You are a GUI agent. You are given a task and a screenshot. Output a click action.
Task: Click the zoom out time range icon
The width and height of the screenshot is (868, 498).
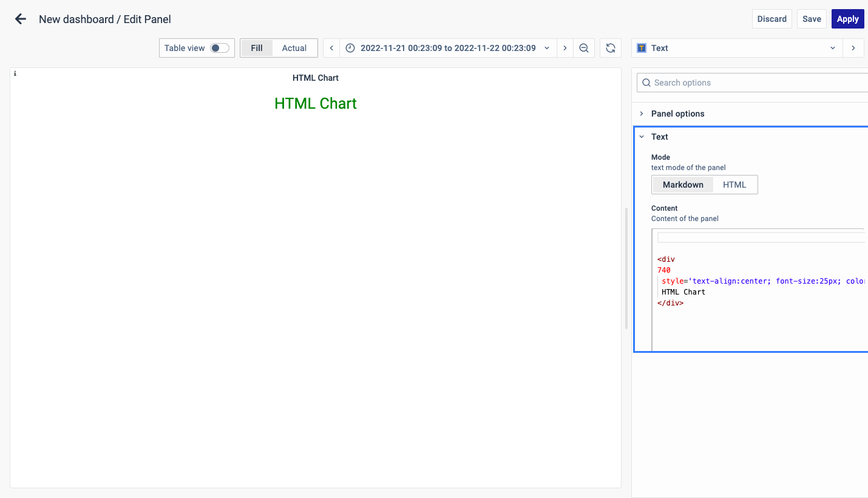point(584,48)
